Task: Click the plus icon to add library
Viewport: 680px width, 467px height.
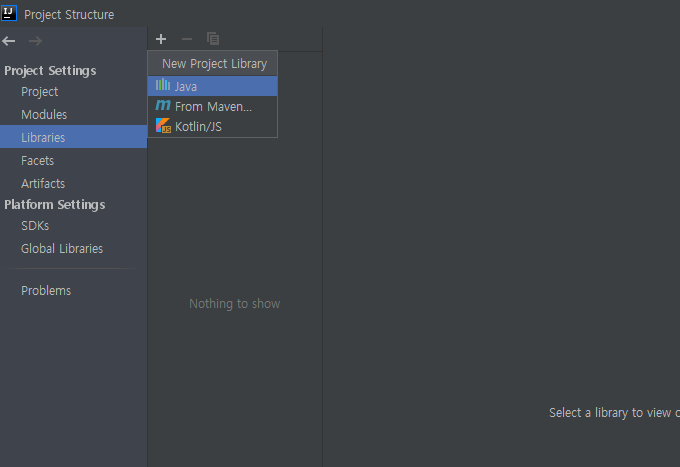Action: pos(161,39)
